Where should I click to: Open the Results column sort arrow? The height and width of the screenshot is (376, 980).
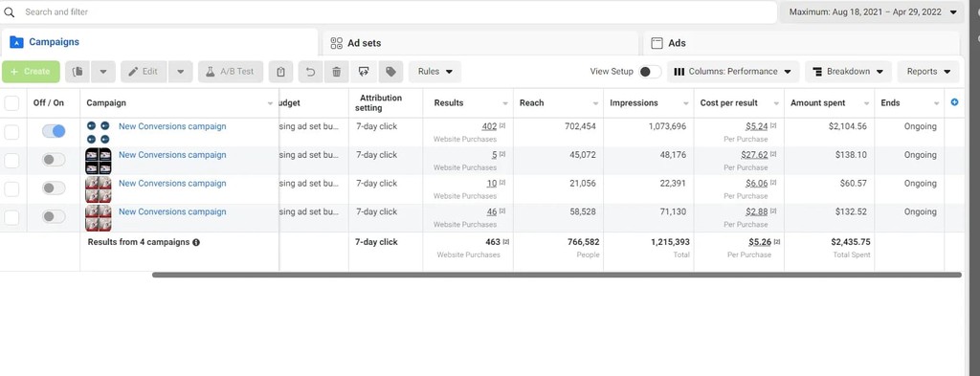(x=505, y=103)
